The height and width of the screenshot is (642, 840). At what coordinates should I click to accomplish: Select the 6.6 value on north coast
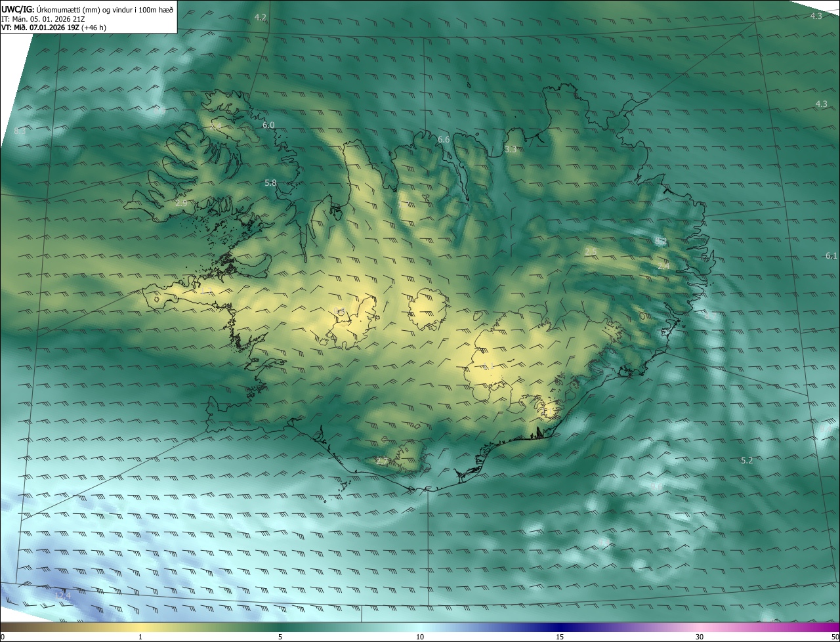tap(444, 140)
